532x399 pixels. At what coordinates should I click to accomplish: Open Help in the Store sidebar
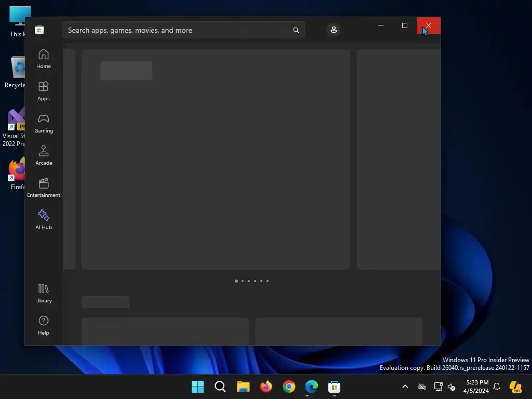[44, 325]
